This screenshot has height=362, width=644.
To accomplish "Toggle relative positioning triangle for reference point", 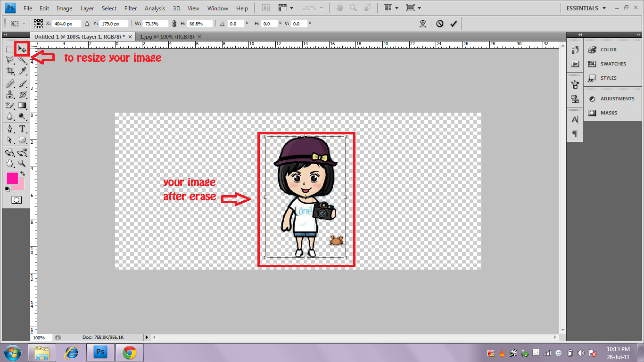I will coord(87,23).
